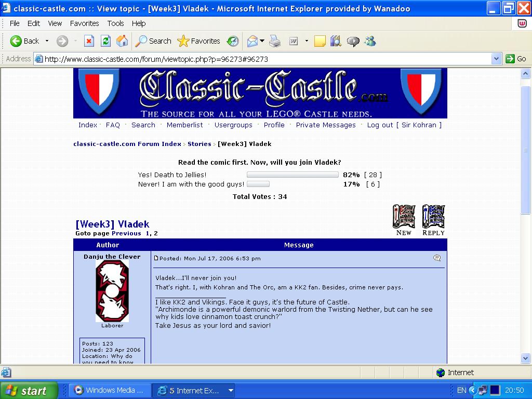Open the Edit button dropdown arrow
This screenshot has height=399, width=532.
(x=307, y=41)
